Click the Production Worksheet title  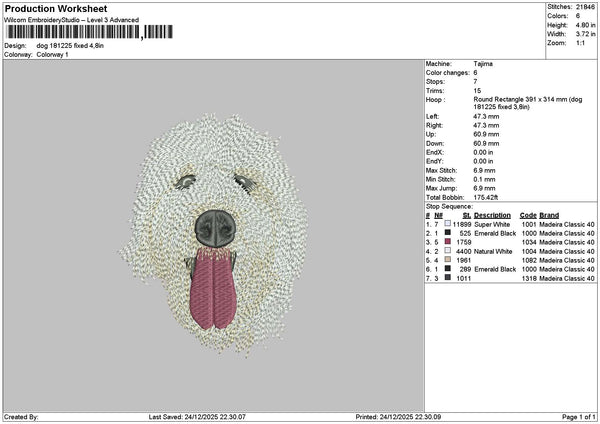[56, 8]
